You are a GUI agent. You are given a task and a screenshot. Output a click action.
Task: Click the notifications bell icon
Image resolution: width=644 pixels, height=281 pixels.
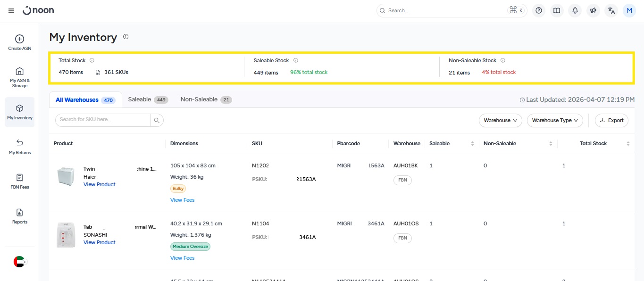click(x=575, y=10)
